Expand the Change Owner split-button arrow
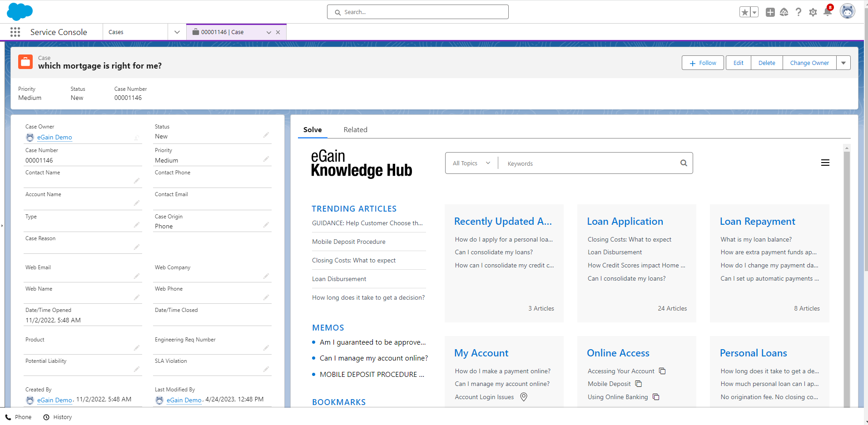 coord(844,63)
